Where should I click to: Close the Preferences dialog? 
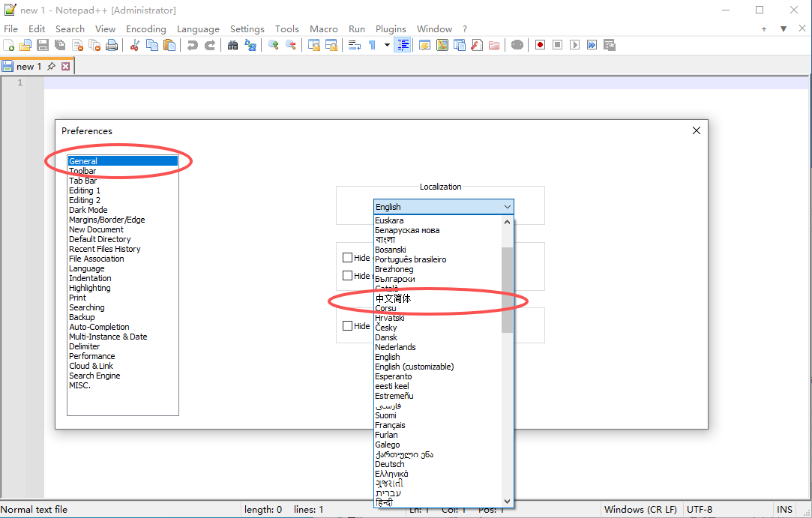click(x=696, y=130)
